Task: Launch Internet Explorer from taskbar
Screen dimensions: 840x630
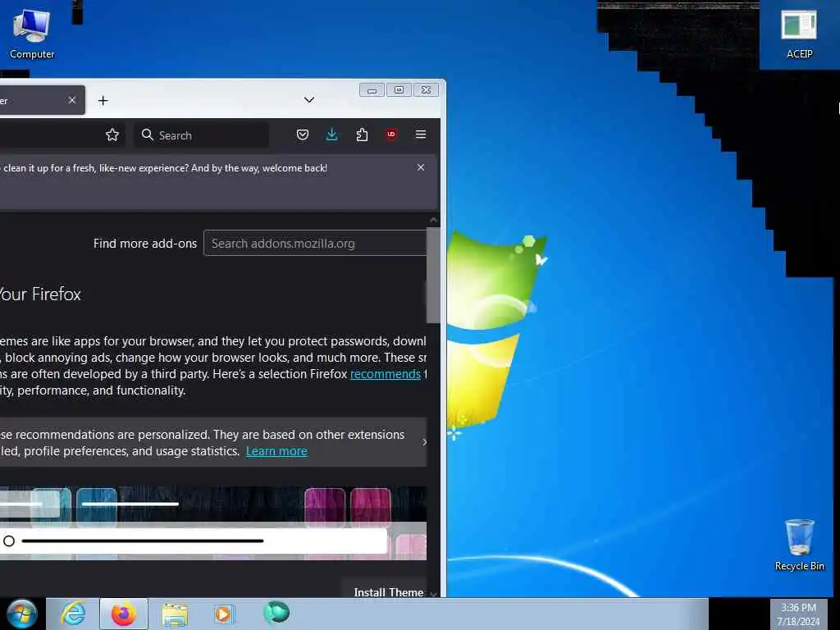Action: click(x=73, y=614)
